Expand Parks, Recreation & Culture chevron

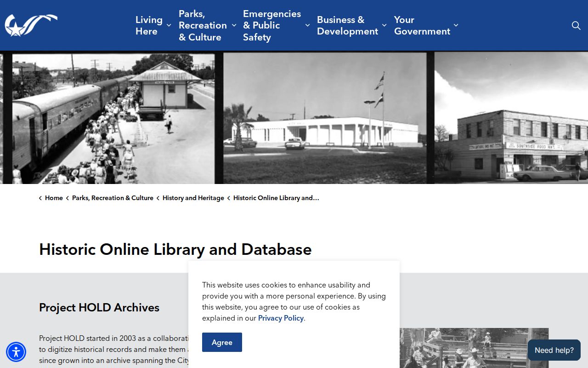click(234, 25)
